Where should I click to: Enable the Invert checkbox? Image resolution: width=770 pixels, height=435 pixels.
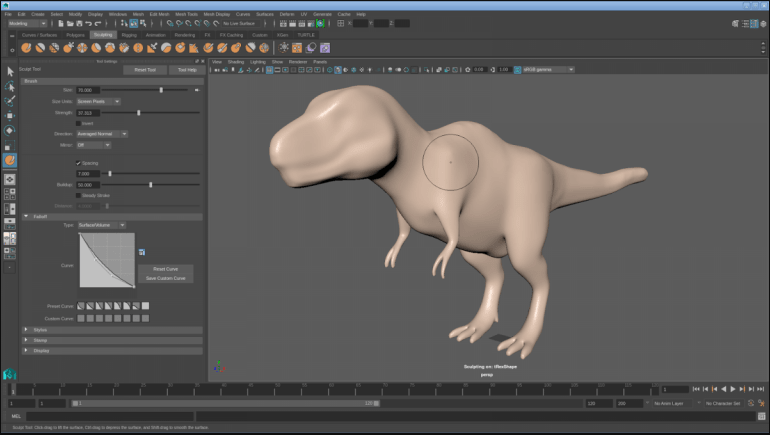79,123
